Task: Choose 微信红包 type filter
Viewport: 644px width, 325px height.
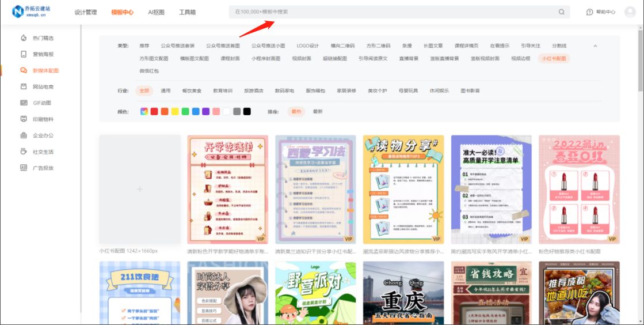Action: tap(148, 71)
